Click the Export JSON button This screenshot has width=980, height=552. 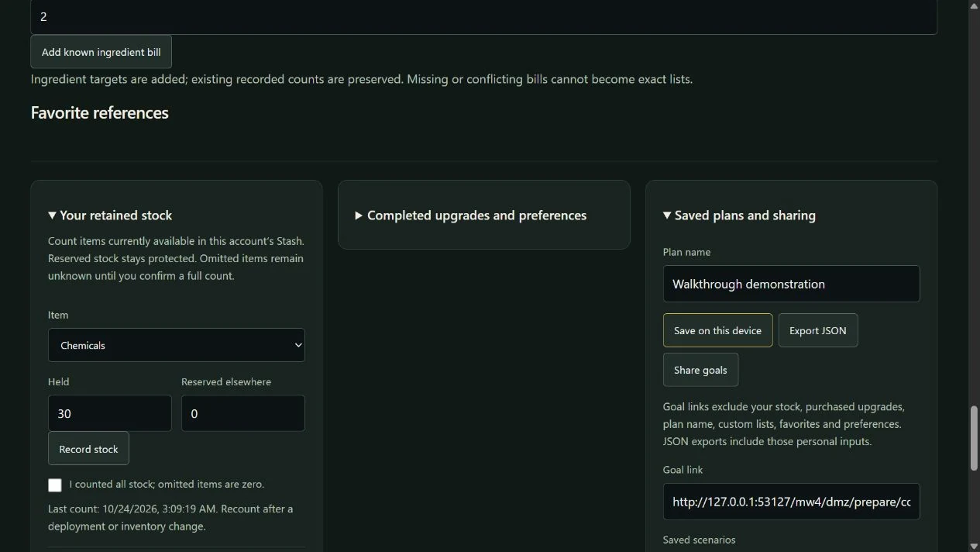(817, 330)
